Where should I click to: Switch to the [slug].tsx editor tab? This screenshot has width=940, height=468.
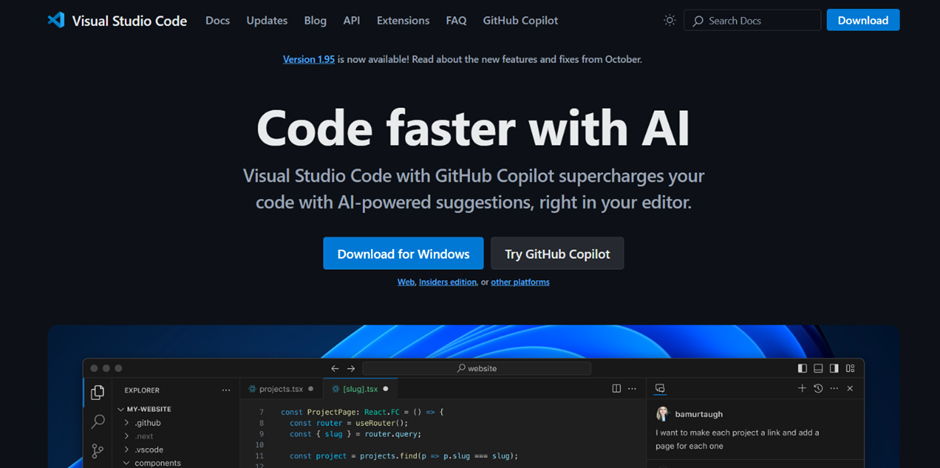pos(360,389)
